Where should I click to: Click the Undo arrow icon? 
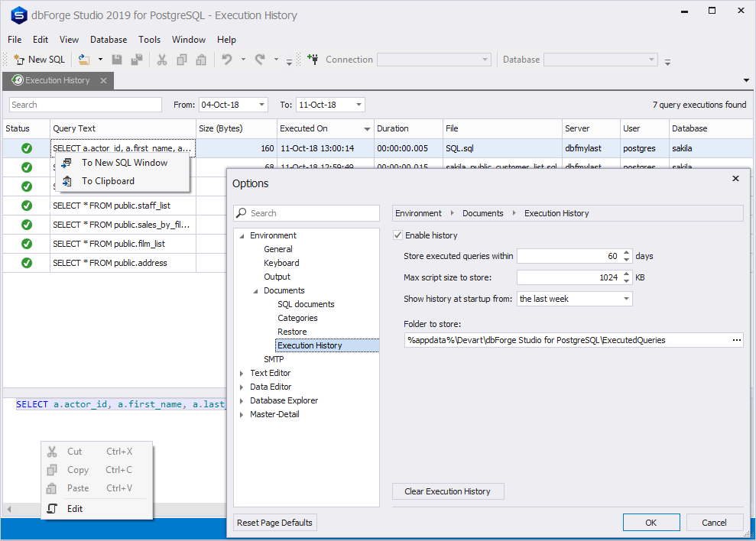(x=226, y=60)
